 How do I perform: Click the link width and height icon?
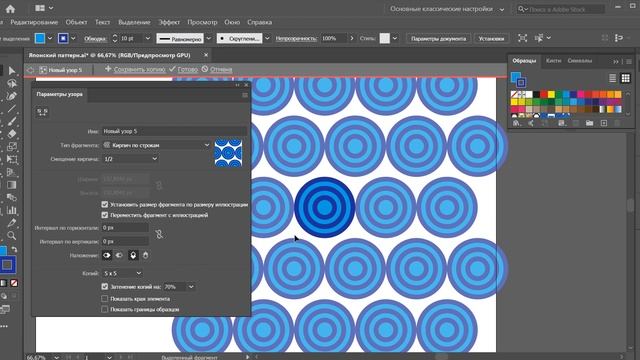(x=159, y=185)
